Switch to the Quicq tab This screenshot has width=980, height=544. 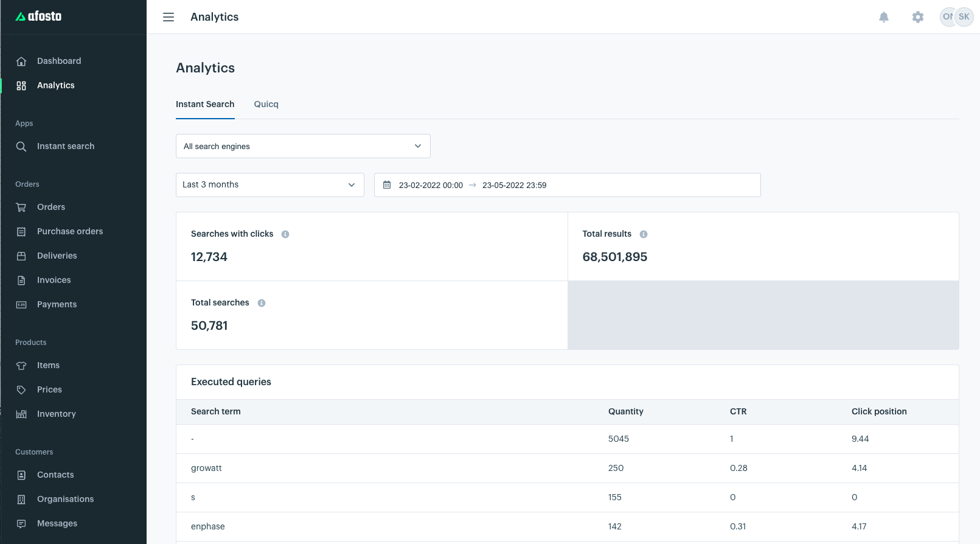click(x=266, y=104)
